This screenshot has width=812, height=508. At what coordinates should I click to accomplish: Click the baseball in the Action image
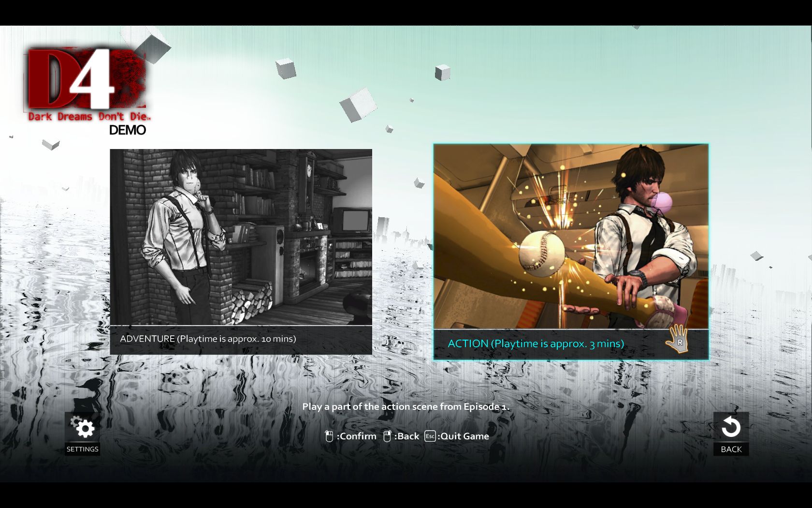[x=541, y=253]
